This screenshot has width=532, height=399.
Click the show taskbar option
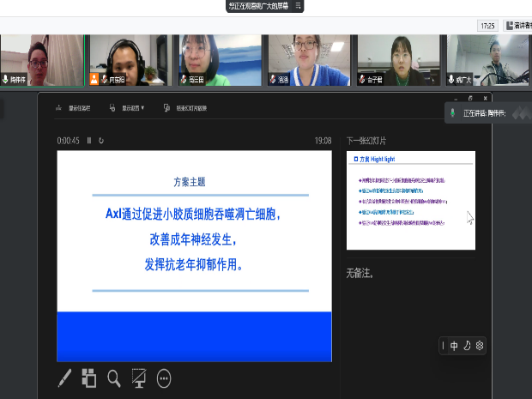pos(74,108)
